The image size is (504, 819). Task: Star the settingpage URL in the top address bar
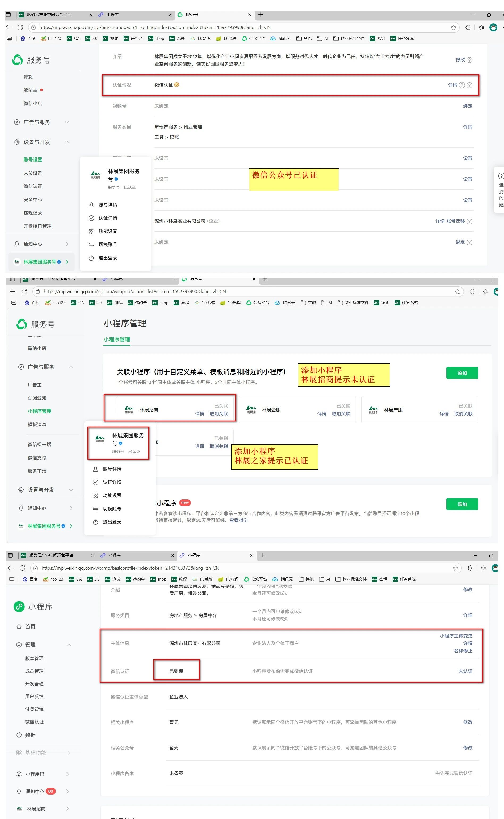453,27
